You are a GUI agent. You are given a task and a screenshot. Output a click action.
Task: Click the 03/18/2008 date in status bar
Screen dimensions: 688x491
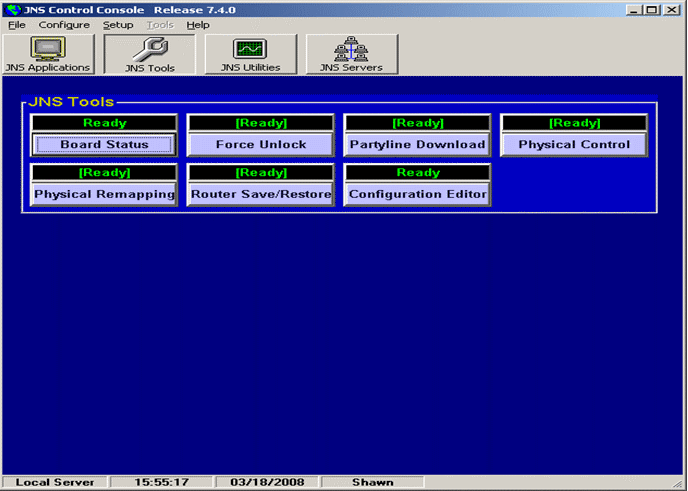click(x=267, y=482)
